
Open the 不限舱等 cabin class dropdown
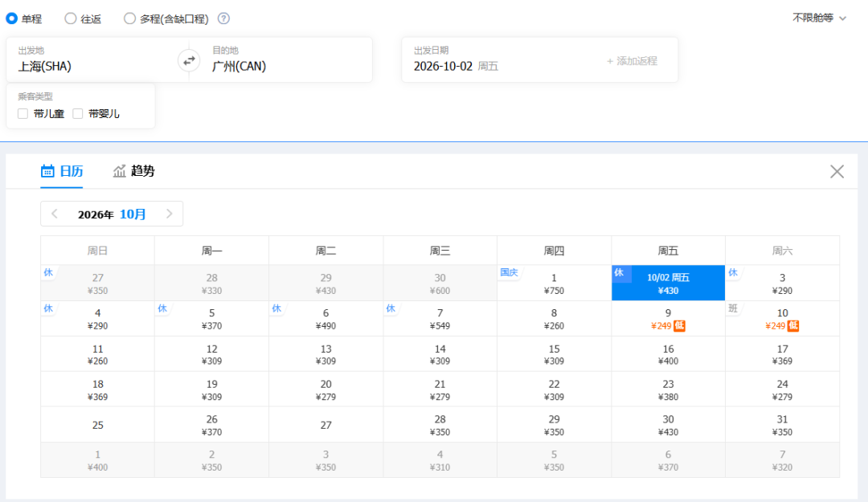[x=819, y=18]
